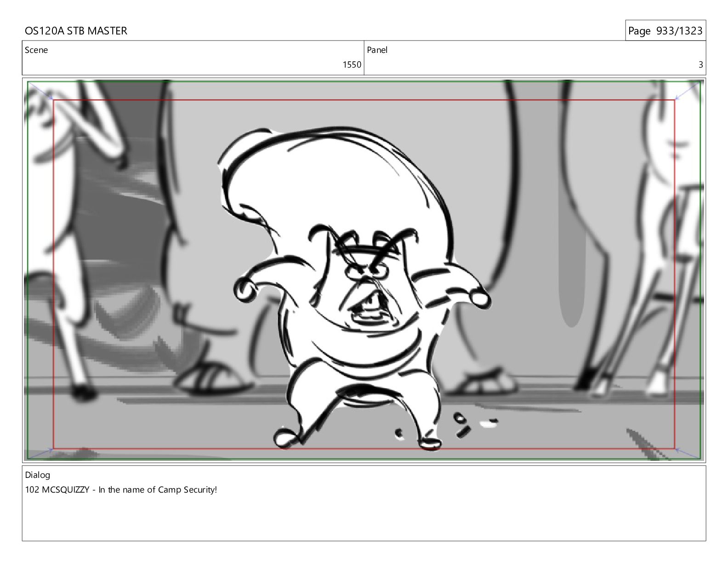728x563 pixels.
Task: Select dialog line '102 MCSQUIZZY - In the name of Camp Security!'
Action: coord(121,490)
